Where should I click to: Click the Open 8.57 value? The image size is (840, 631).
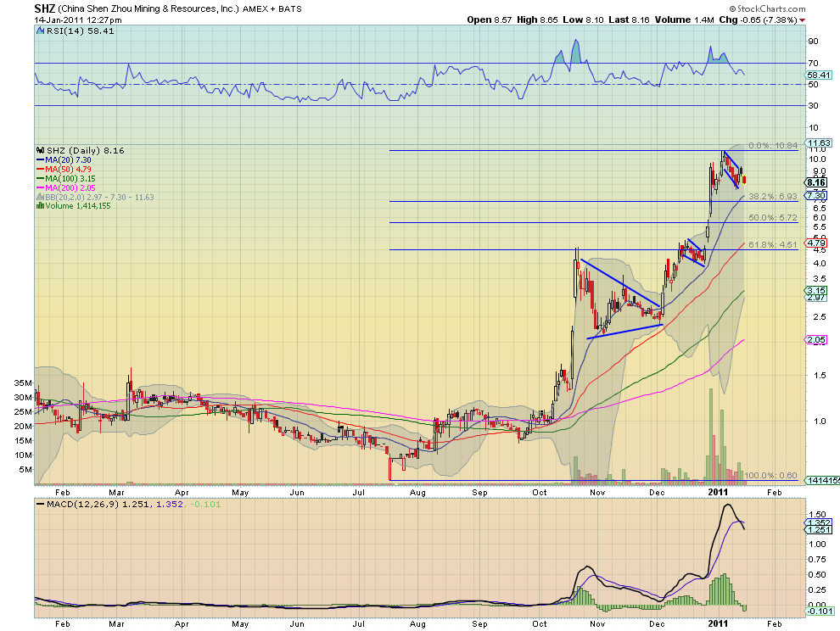(x=489, y=20)
